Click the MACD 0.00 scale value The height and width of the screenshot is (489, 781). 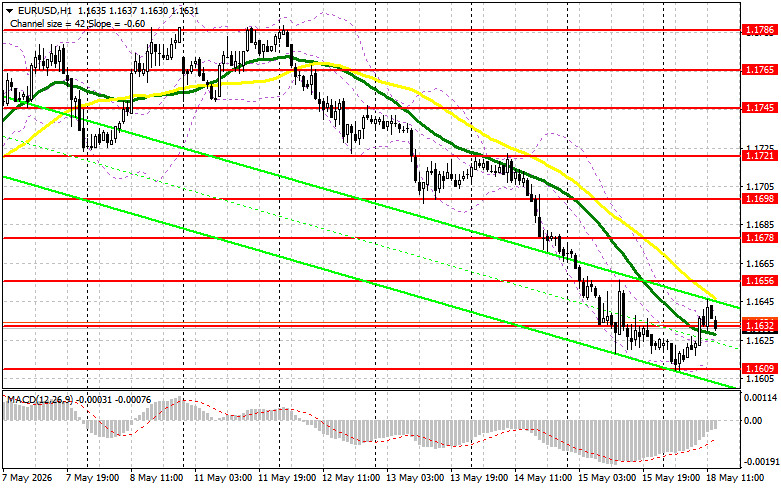point(752,421)
